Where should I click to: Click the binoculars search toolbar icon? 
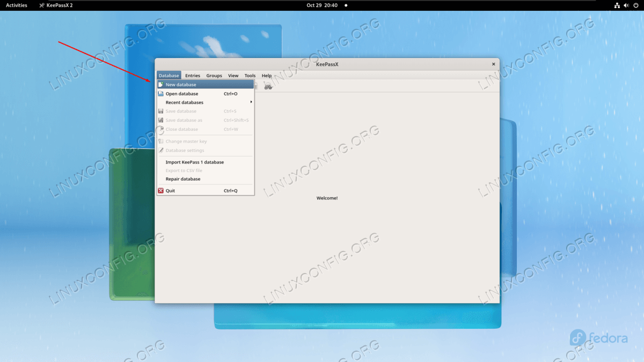[x=268, y=86]
